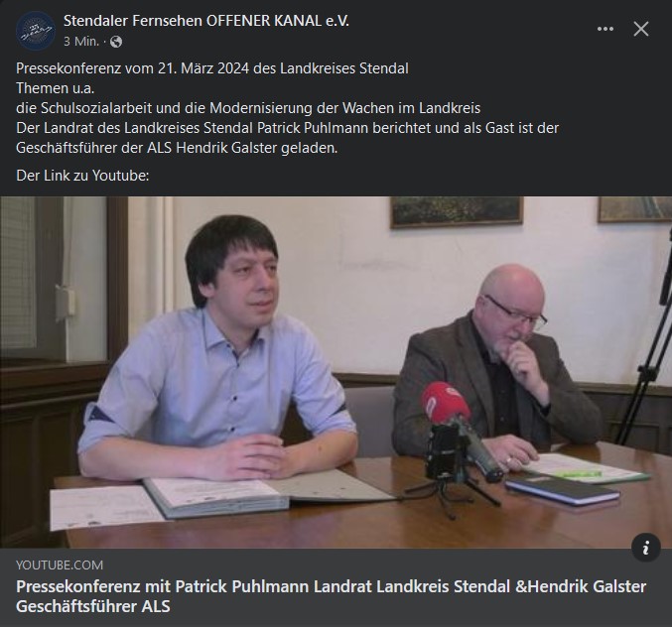The height and width of the screenshot is (627, 672).
Task: Click the camera tripod at thumbnail edge
Action: click(645, 342)
